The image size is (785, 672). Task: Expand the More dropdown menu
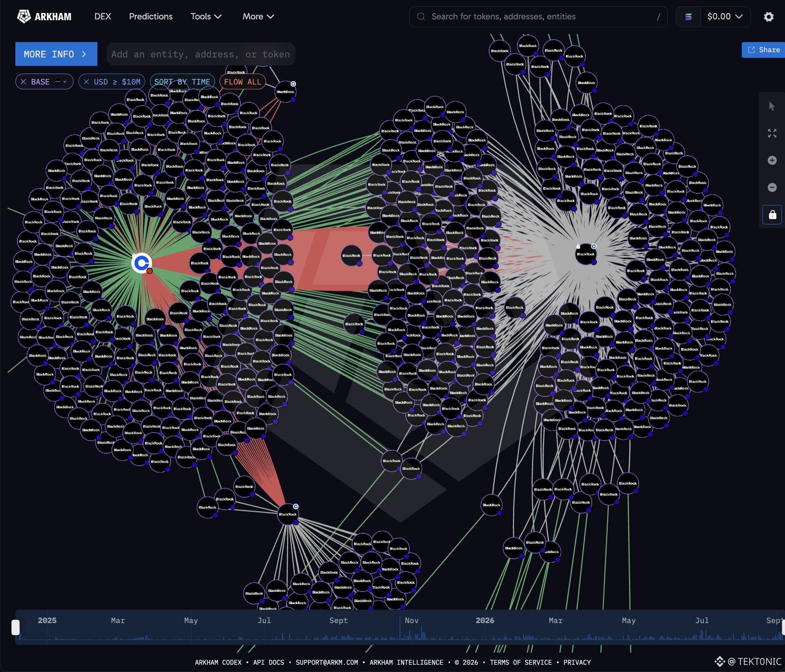pyautogui.click(x=258, y=17)
